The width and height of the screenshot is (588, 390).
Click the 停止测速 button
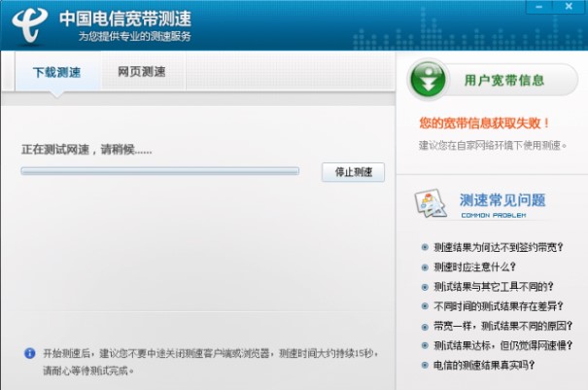click(353, 172)
